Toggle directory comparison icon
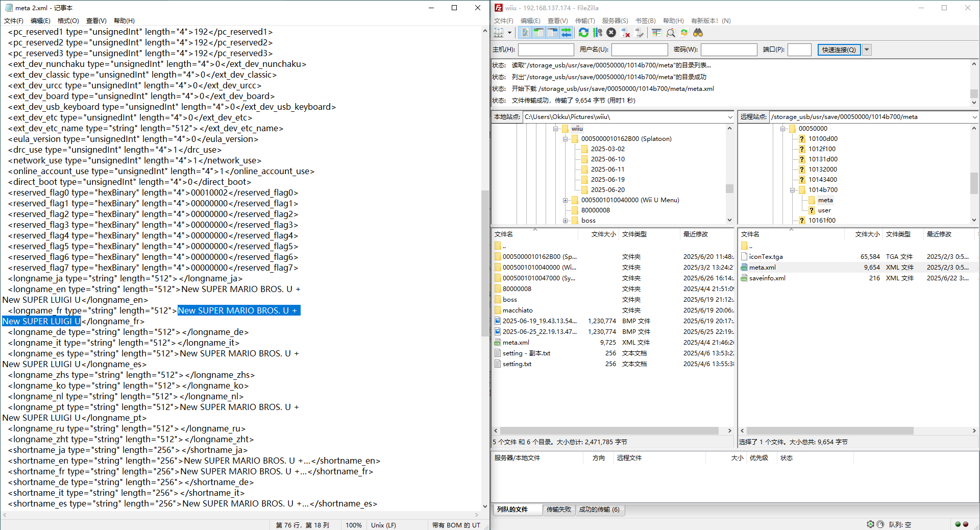 click(x=671, y=33)
